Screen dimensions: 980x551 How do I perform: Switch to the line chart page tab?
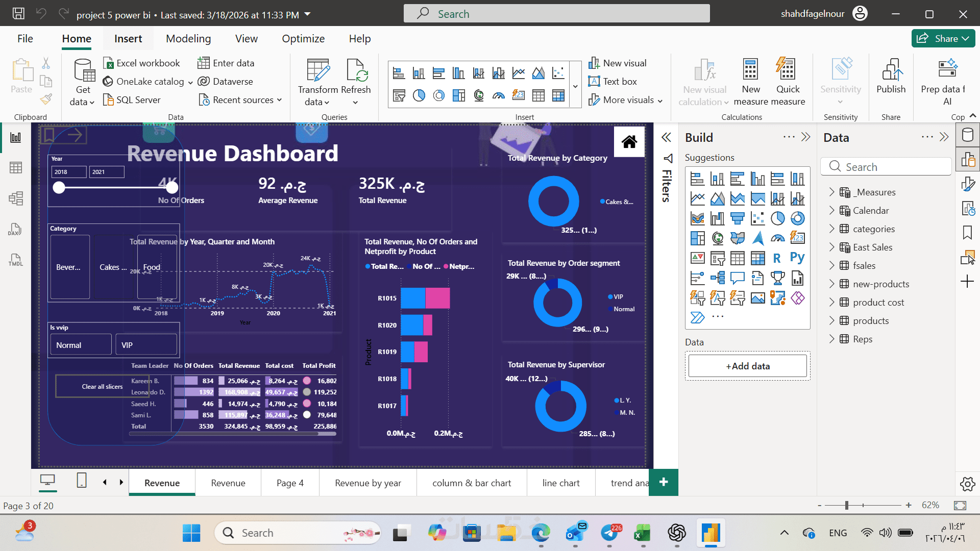(x=560, y=483)
